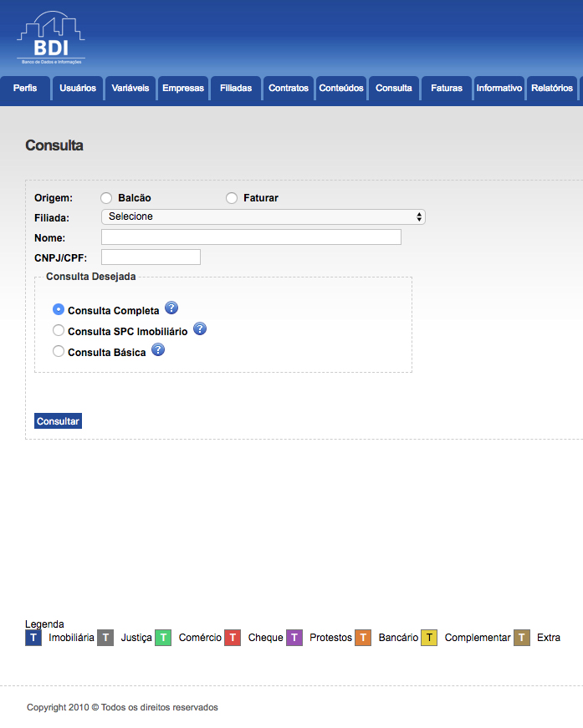Viewport: 583px width, 728px height.
Task: Focus the CNPJ/CPF input field
Action: 151,257
